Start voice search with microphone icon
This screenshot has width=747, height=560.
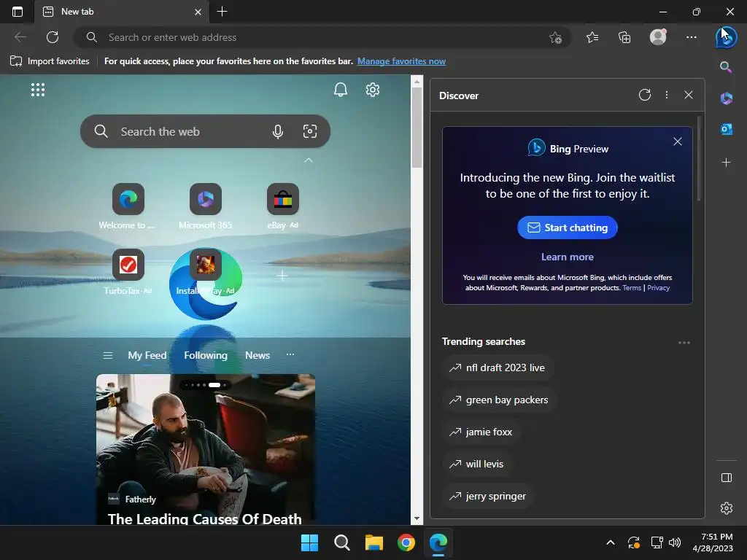278,131
